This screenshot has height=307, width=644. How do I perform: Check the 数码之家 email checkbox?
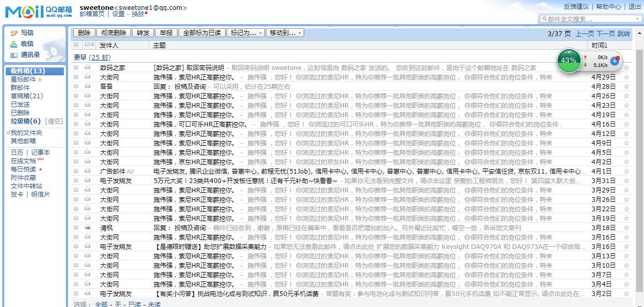click(x=76, y=67)
